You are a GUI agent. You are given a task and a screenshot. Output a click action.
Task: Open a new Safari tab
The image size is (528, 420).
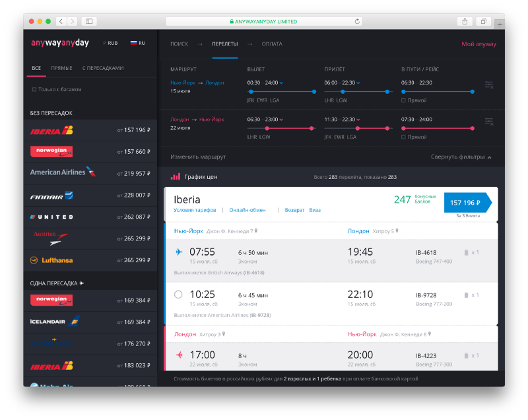[500, 24]
